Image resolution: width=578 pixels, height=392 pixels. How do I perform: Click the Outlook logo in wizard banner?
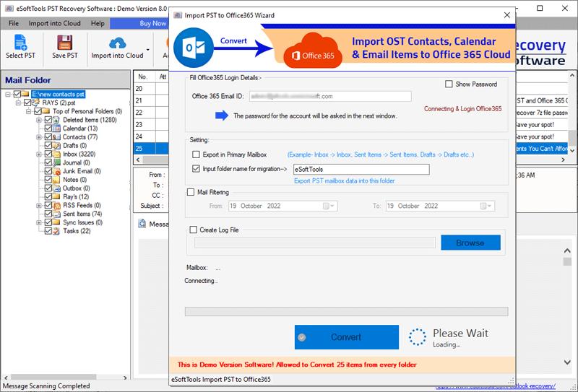pos(194,48)
